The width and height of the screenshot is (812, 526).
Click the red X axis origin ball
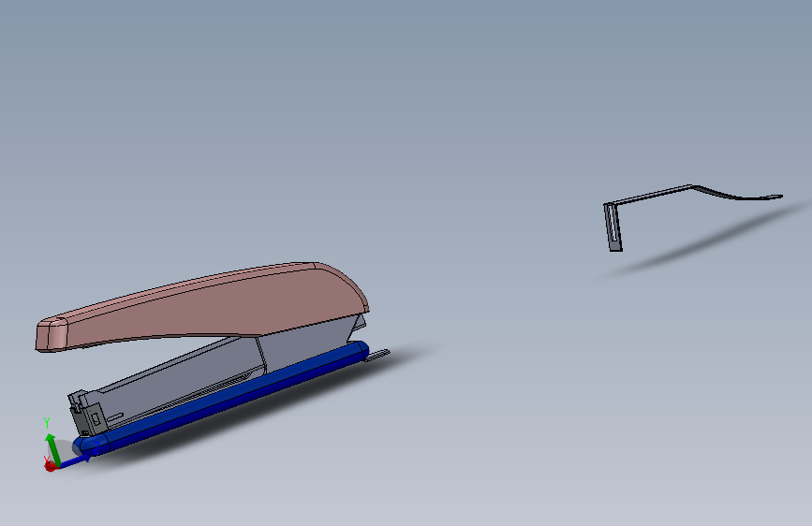(51, 466)
